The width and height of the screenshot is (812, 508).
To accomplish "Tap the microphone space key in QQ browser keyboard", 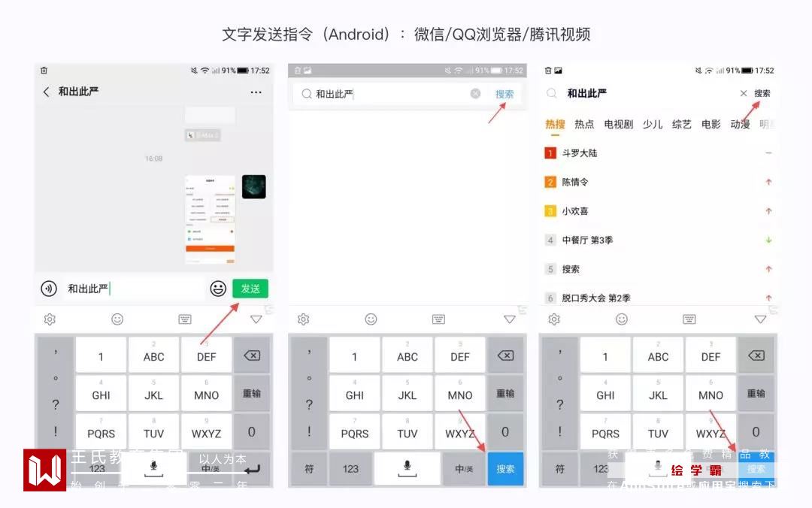I will 407,469.
